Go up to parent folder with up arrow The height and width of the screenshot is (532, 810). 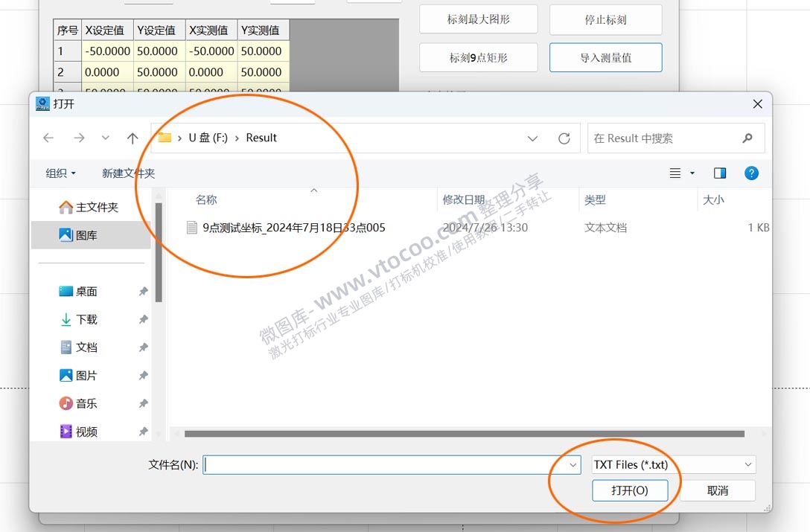click(x=132, y=138)
